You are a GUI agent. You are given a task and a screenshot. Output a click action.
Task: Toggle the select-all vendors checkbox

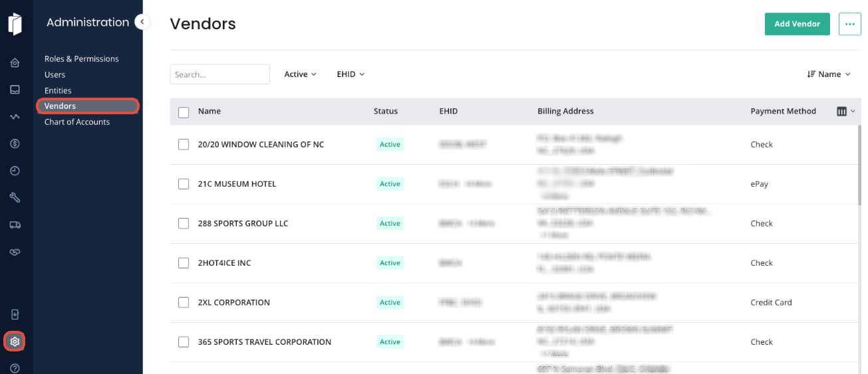click(x=184, y=112)
